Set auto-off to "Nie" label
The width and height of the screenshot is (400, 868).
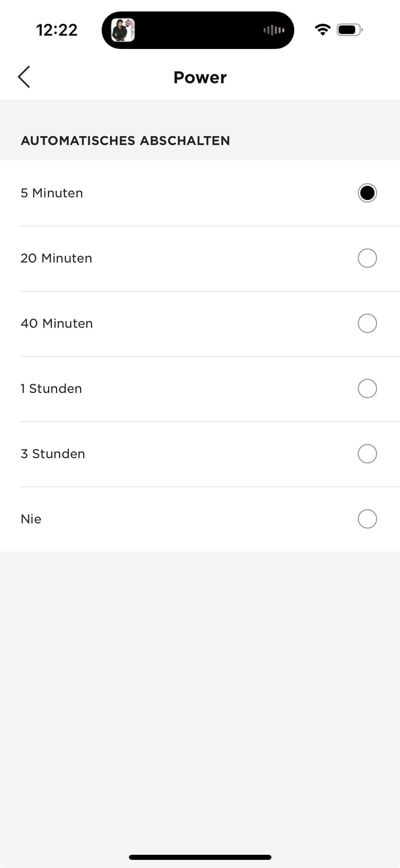pyautogui.click(x=31, y=519)
